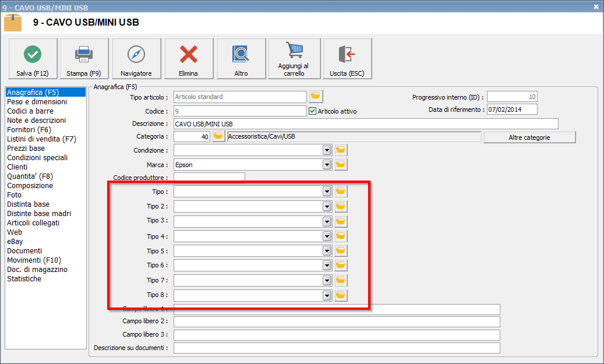
Task: Click the Campo libero 2 input field
Action: click(337, 321)
